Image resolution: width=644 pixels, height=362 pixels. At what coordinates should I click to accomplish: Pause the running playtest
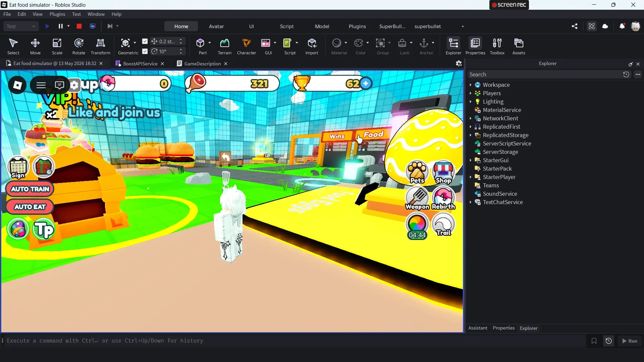[60, 26]
